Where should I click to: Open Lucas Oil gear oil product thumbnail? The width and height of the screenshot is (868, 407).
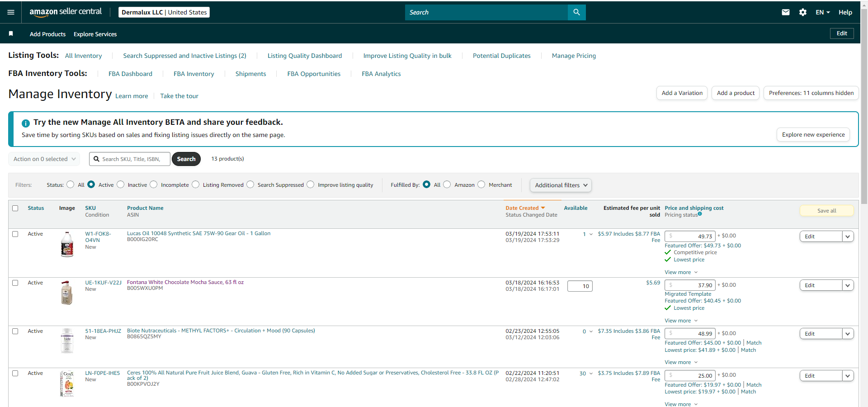(x=67, y=244)
